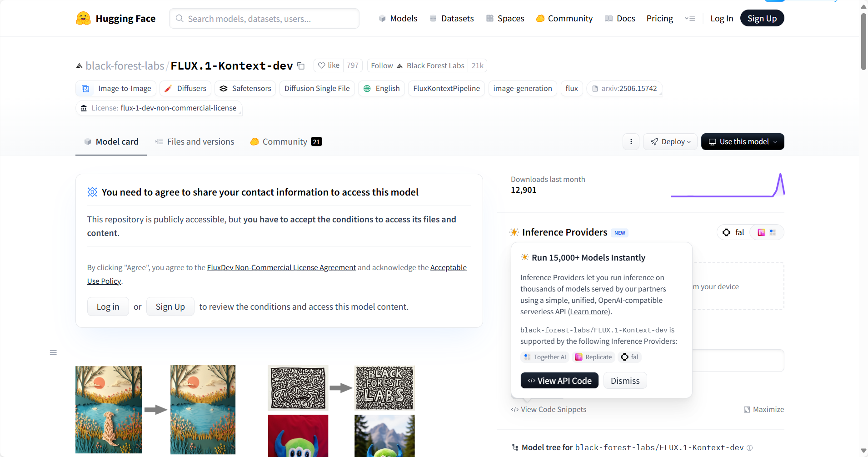Like the model using the heart button

pos(328,65)
